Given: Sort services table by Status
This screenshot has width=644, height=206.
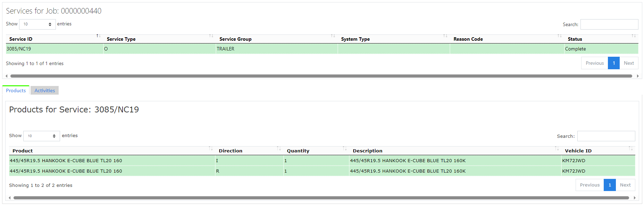Looking at the screenshot, I should point(601,39).
